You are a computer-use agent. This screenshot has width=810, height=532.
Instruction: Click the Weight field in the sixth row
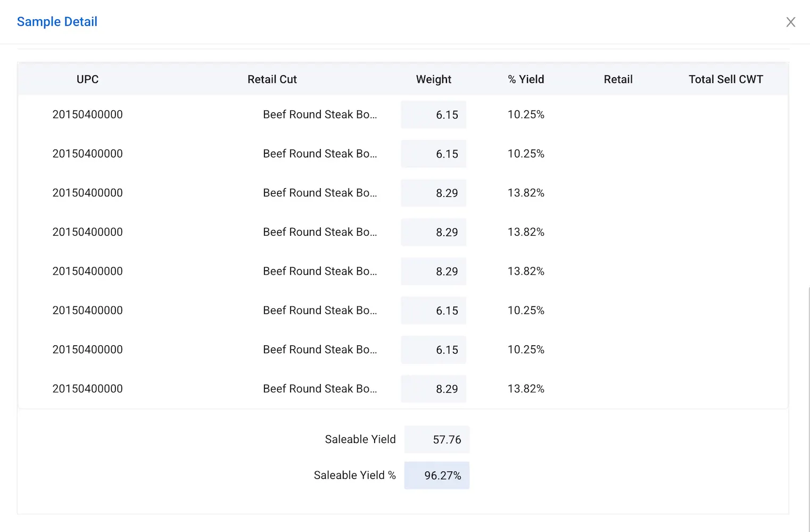(434, 311)
